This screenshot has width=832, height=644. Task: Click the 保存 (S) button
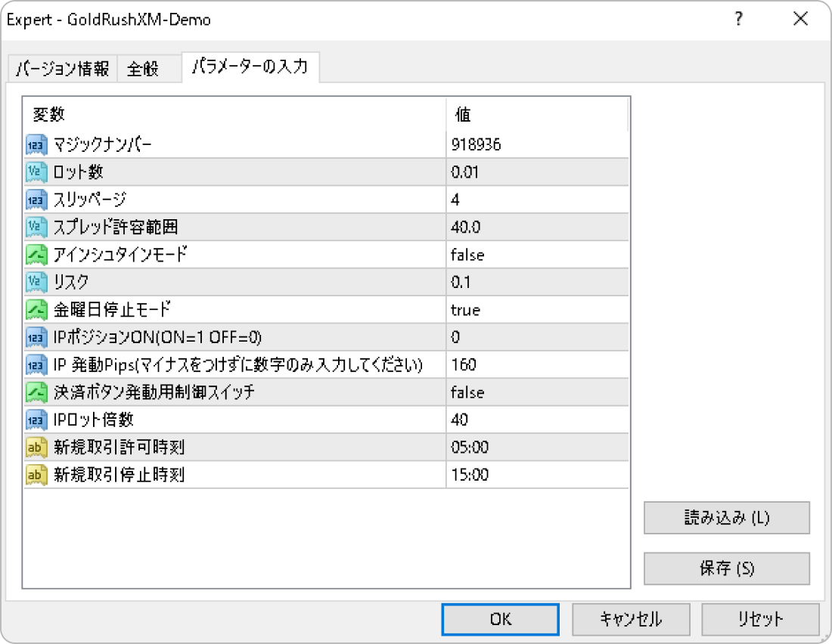point(726,568)
